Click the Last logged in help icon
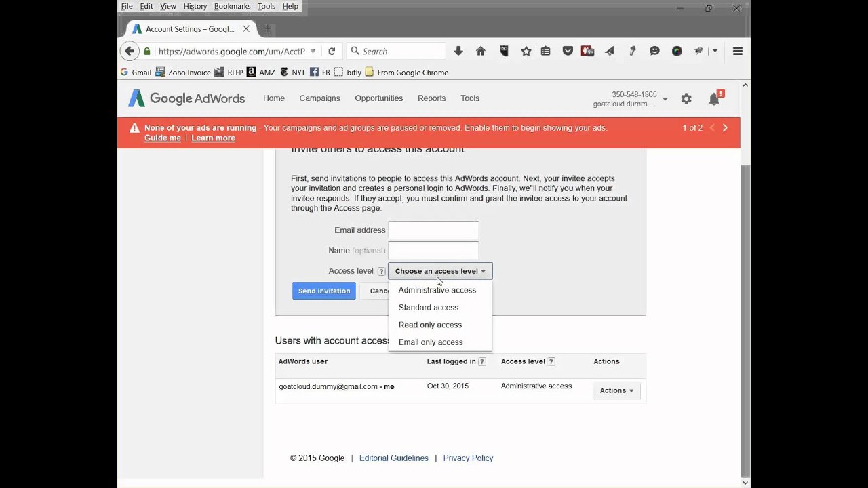Image resolution: width=868 pixels, height=488 pixels. tap(482, 362)
